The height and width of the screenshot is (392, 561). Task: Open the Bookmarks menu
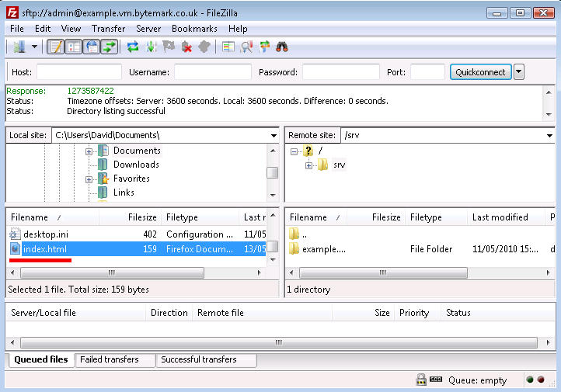(194, 29)
